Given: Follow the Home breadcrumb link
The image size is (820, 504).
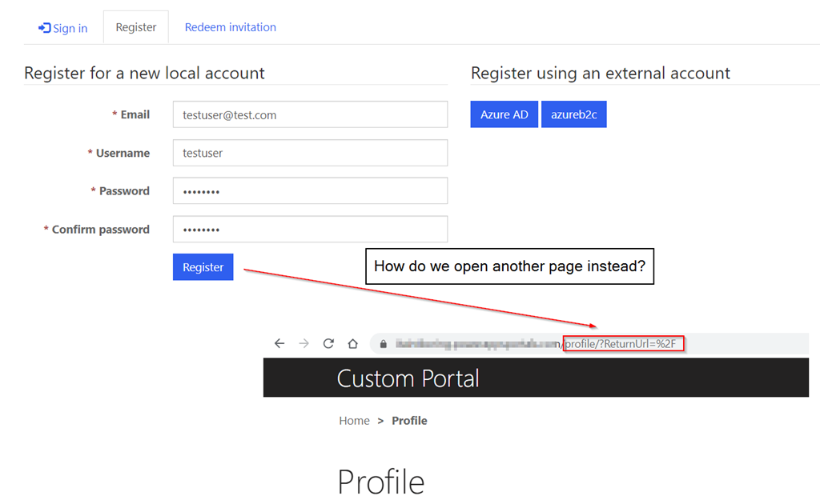Looking at the screenshot, I should click(354, 421).
